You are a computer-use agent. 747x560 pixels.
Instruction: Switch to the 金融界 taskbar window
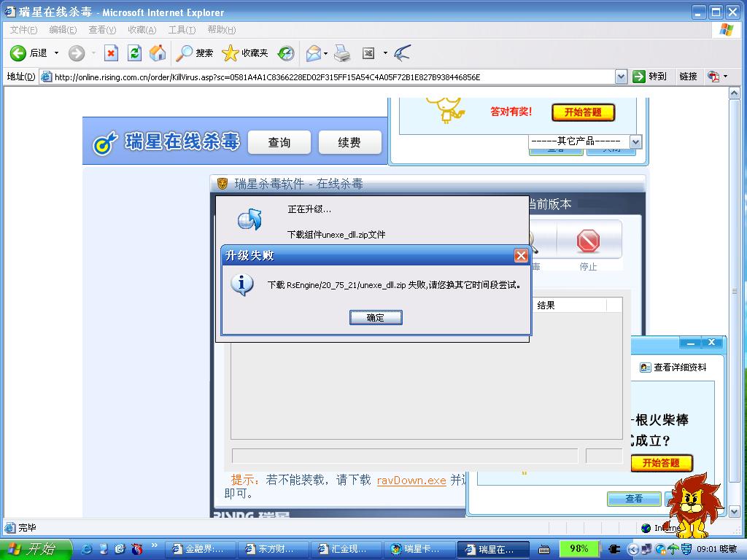(201, 549)
